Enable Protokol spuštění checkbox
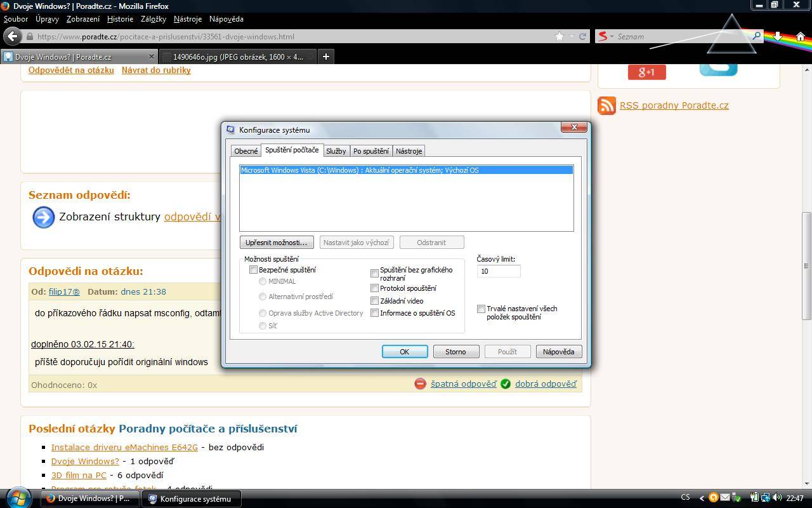 (374, 288)
